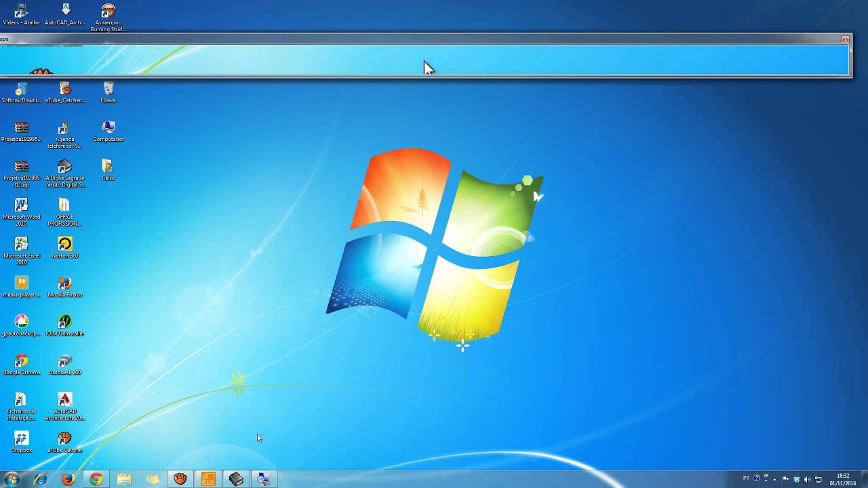Open the language bar options dropdown

pyautogui.click(x=766, y=481)
